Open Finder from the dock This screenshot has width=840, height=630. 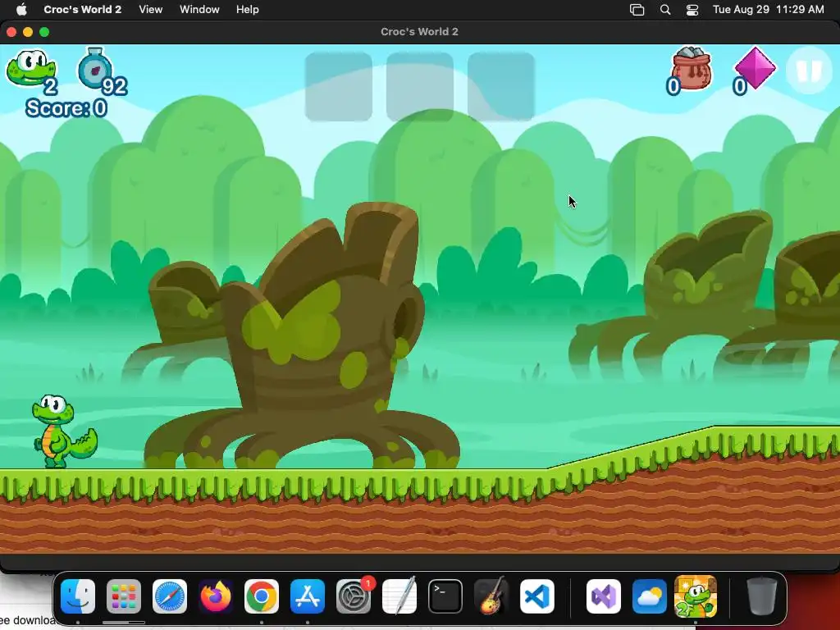(78, 596)
